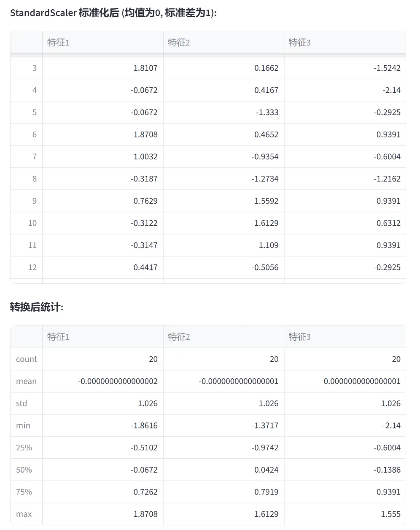This screenshot has height=530, width=420.
Task: Click the std row label
Action: point(22,404)
